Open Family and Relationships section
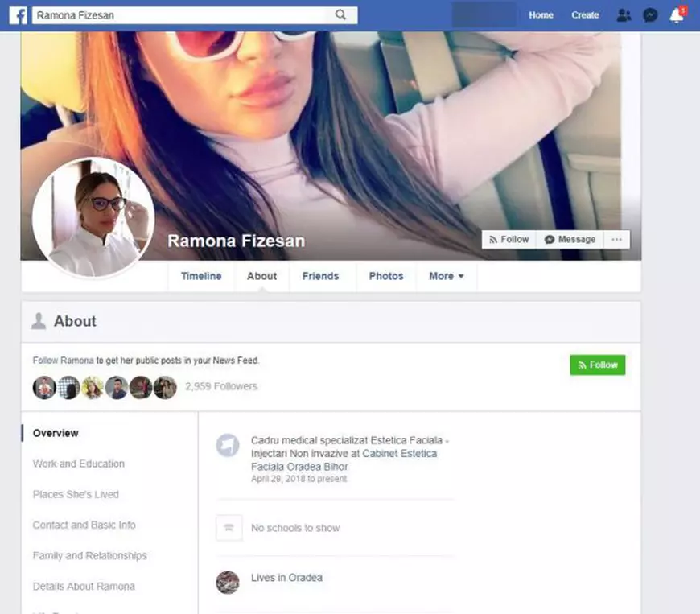Image resolution: width=700 pixels, height=614 pixels. [89, 555]
